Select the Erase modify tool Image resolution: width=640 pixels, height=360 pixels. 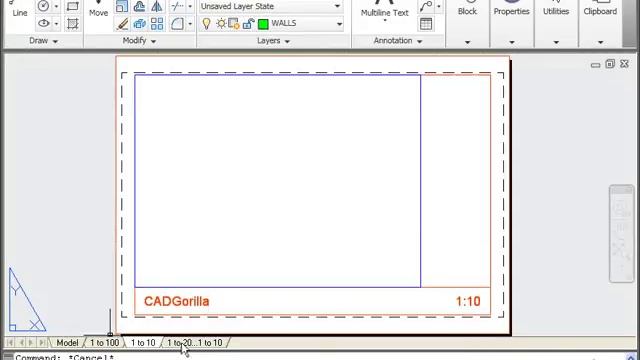click(x=122, y=24)
